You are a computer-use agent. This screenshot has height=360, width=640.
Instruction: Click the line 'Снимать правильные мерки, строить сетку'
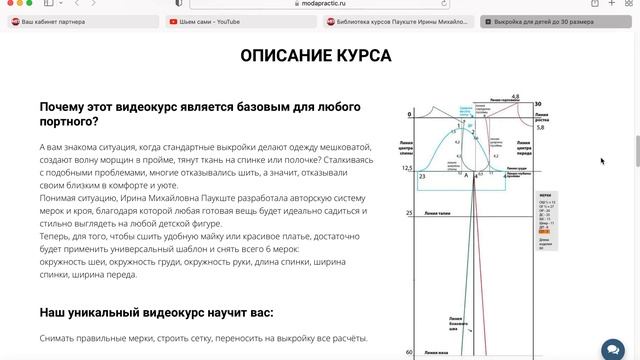point(204,338)
